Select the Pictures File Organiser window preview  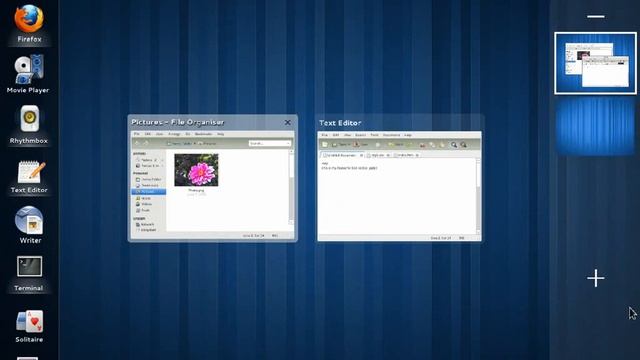tap(212, 178)
